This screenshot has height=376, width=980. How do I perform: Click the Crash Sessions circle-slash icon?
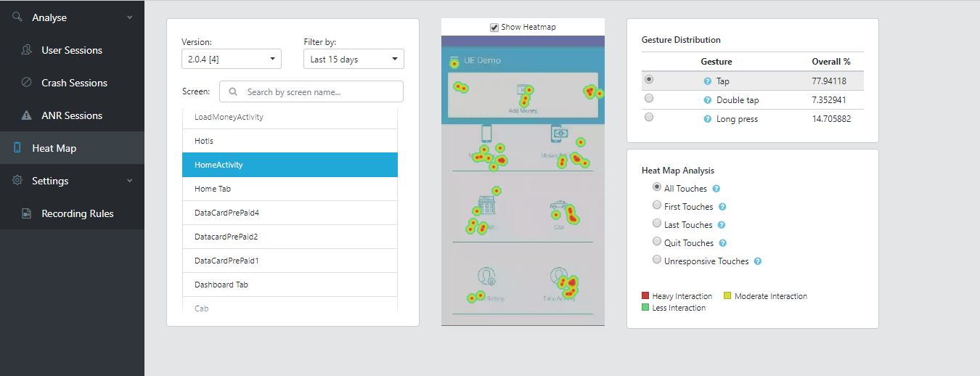point(27,83)
